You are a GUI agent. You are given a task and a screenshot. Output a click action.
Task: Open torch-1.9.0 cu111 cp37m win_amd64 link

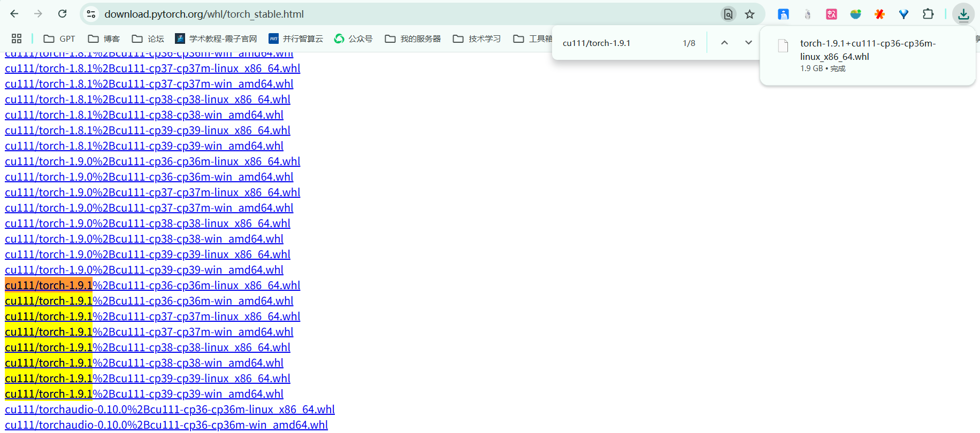click(x=149, y=208)
